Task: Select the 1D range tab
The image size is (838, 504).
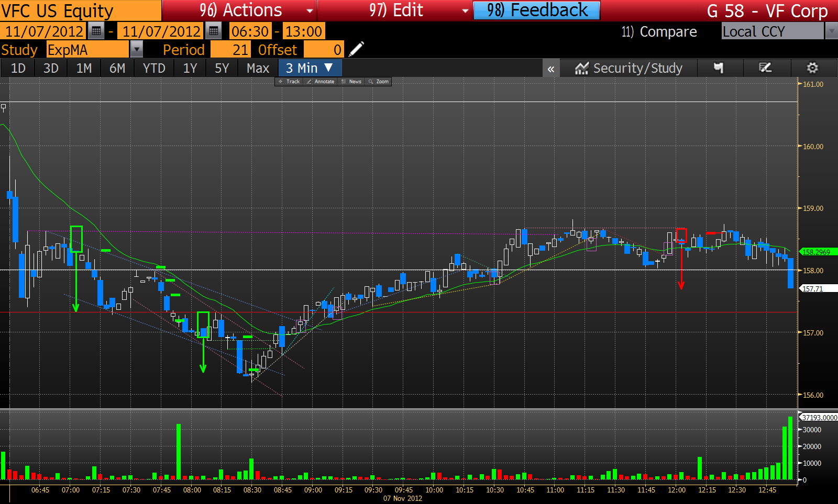Action: [x=18, y=68]
